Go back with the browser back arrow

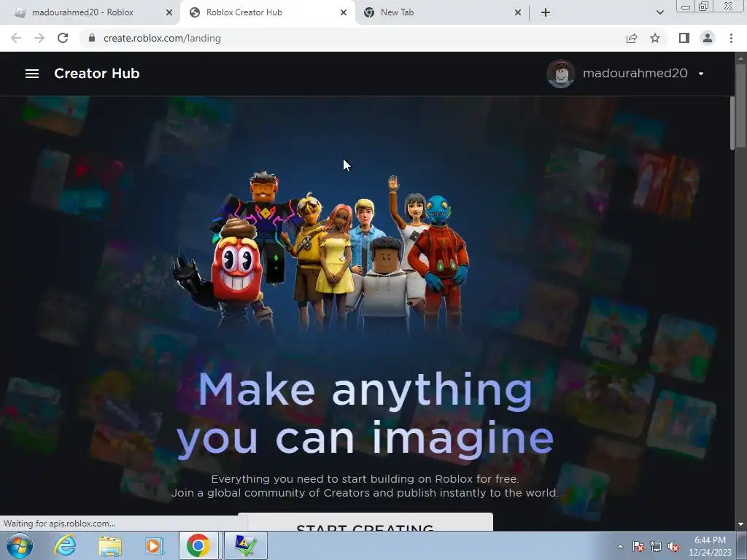tap(16, 38)
